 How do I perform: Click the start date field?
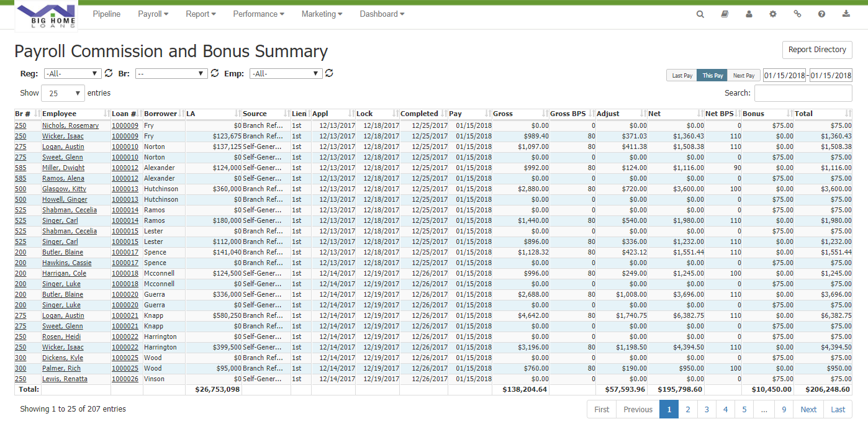pyautogui.click(x=785, y=75)
